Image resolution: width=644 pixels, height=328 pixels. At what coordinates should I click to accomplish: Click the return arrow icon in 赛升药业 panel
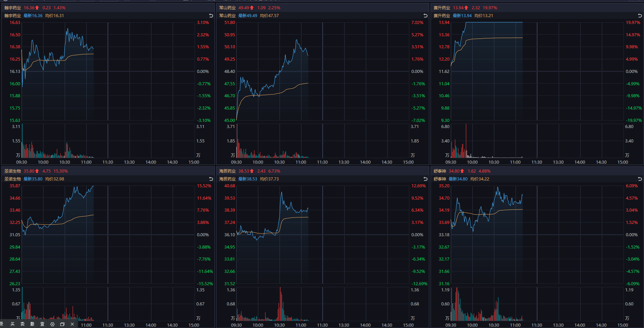[x=640, y=16]
